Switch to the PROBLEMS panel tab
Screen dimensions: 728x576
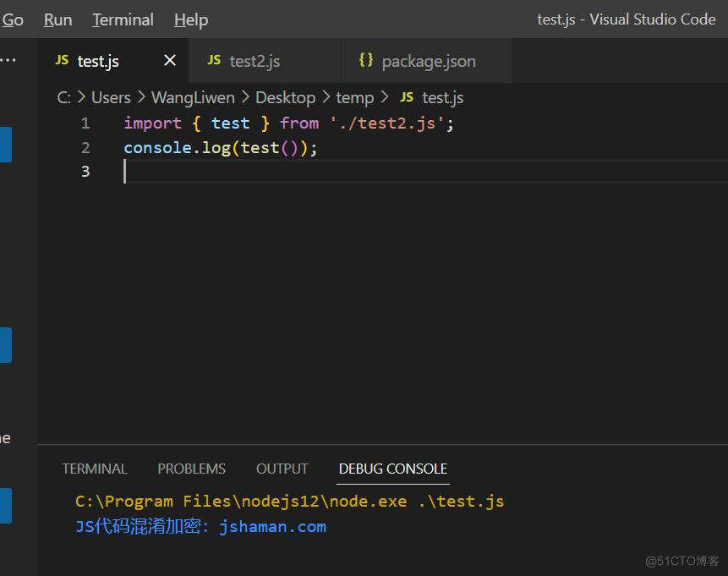pos(191,469)
